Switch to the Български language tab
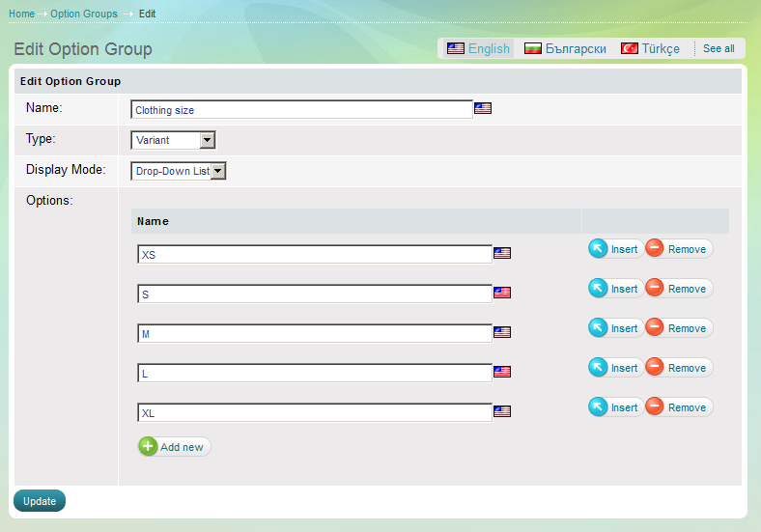This screenshot has width=761, height=532. click(x=565, y=48)
